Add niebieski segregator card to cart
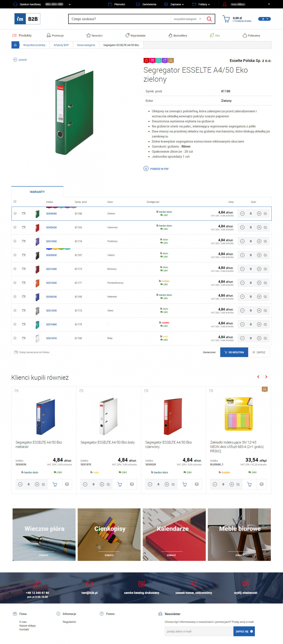The image size is (283, 644). tap(55, 484)
